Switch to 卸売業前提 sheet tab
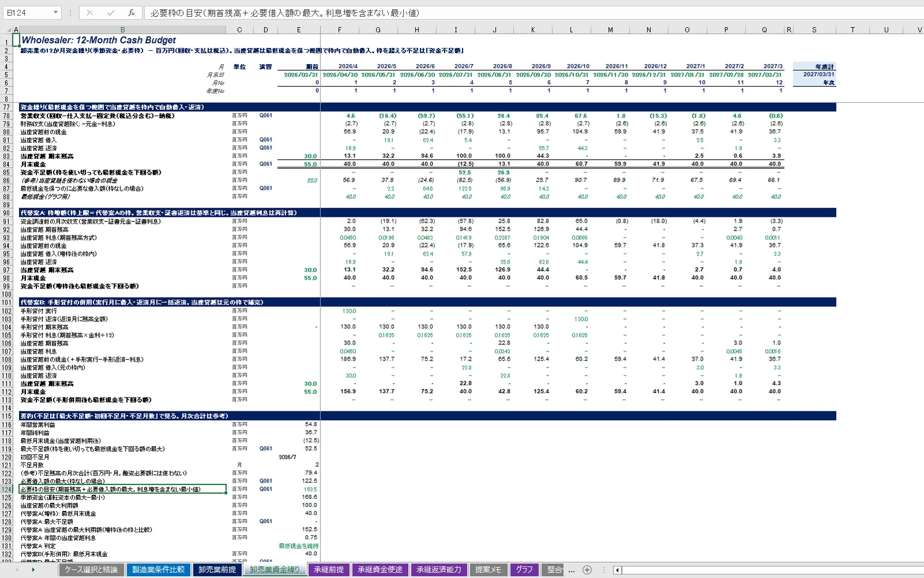Screen dimensions: 924x578 tap(217, 570)
